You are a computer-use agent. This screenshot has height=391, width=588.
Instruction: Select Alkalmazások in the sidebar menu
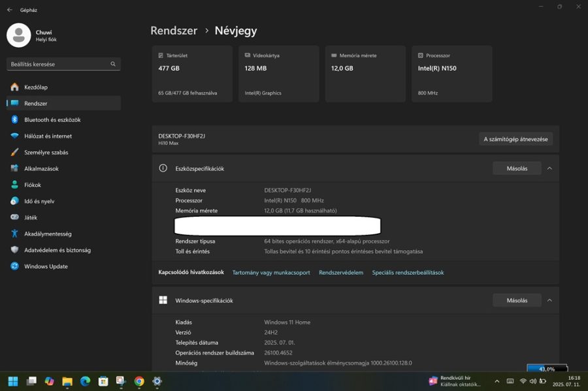tap(41, 168)
